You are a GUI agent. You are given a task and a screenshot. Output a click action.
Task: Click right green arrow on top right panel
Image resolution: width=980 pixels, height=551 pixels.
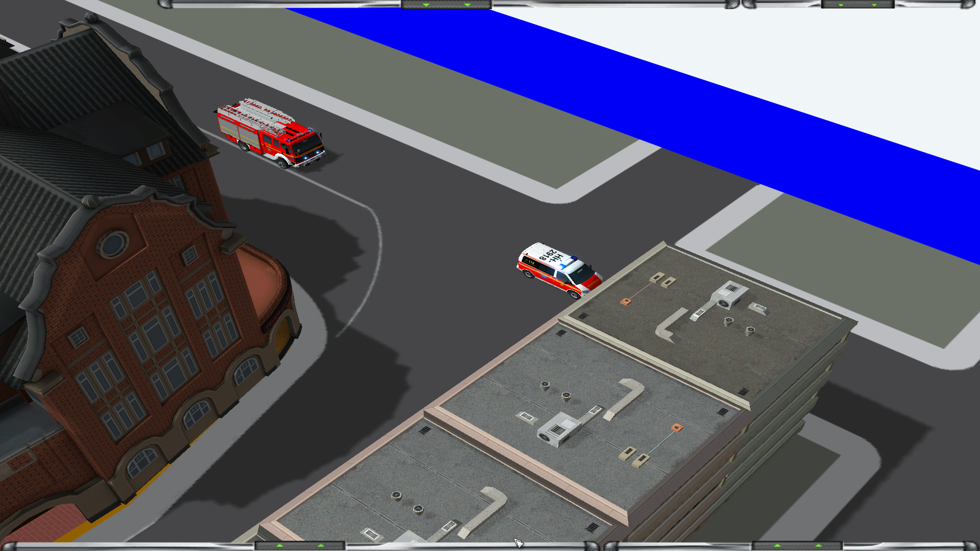click(x=874, y=5)
